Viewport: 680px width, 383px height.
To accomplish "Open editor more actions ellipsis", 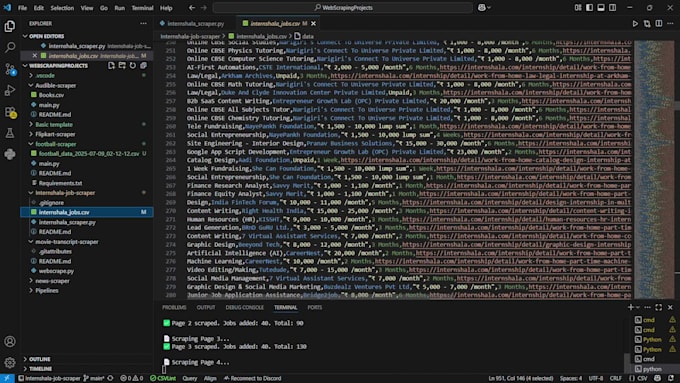I will pyautogui.click(x=670, y=23).
